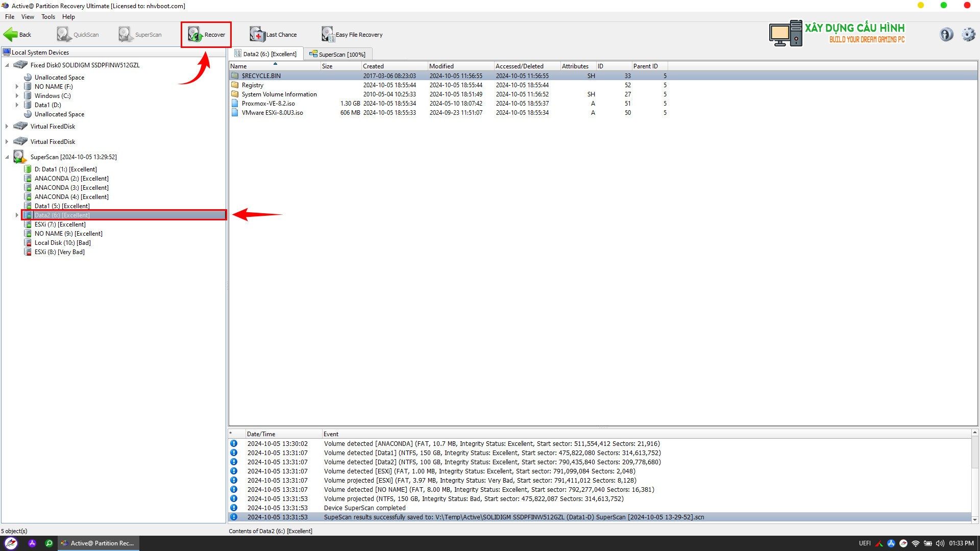Viewport: 980px width, 551px height.
Task: Open the View menu
Action: [x=28, y=17]
